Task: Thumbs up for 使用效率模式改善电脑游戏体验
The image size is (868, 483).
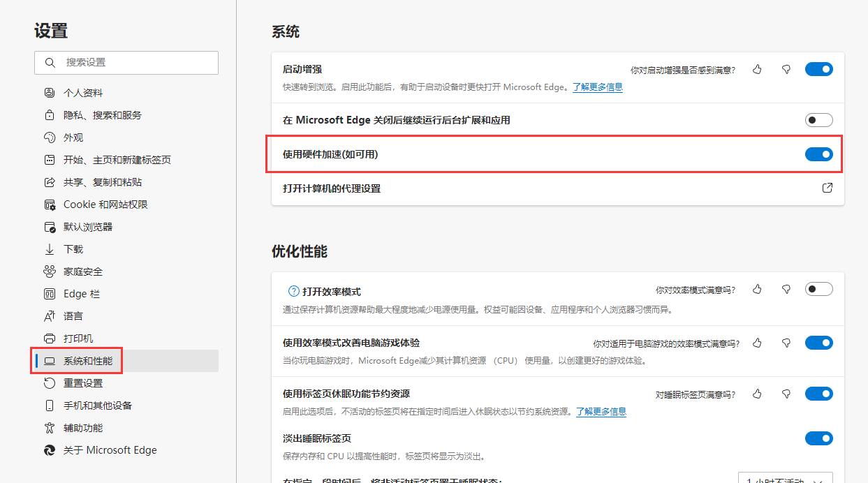Action: (x=757, y=343)
